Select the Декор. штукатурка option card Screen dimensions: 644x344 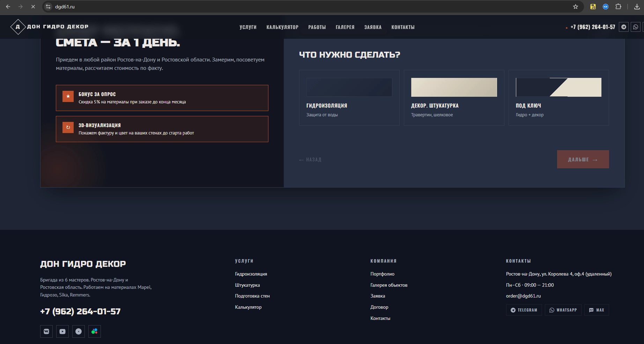point(454,98)
